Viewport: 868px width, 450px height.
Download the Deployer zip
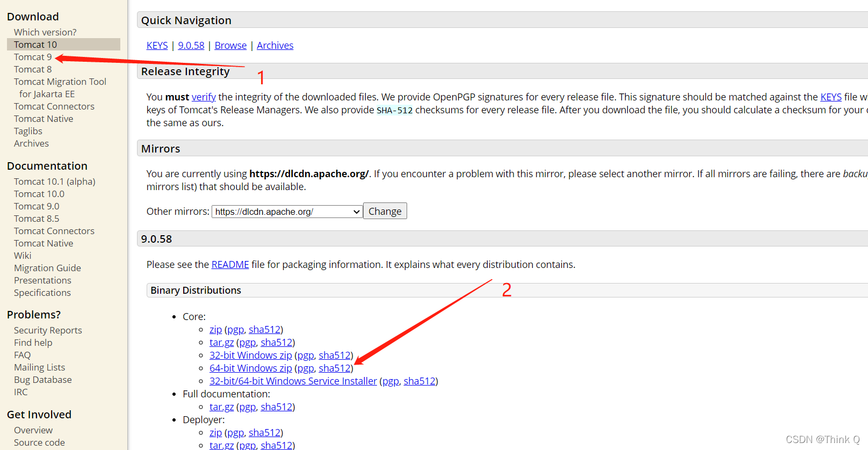(215, 433)
